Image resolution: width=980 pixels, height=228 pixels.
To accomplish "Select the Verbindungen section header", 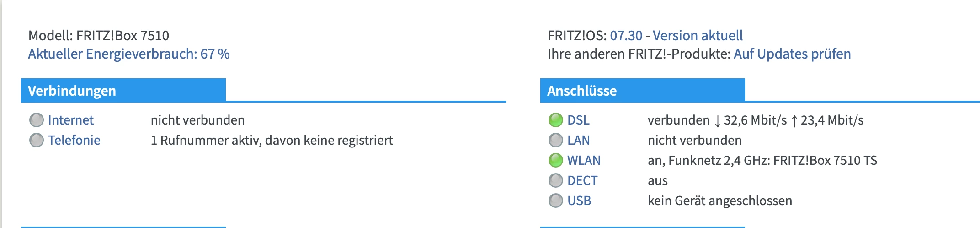I will pyautogui.click(x=72, y=91).
